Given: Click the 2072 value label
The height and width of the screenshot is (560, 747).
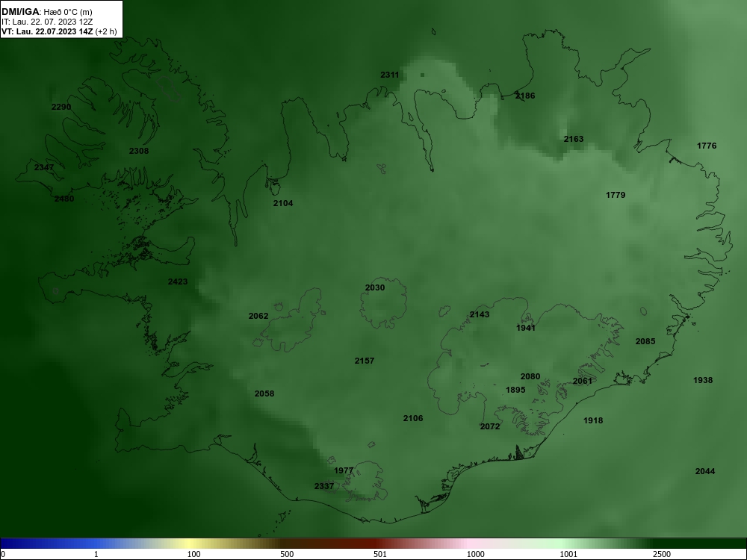Looking at the screenshot, I should 490,426.
